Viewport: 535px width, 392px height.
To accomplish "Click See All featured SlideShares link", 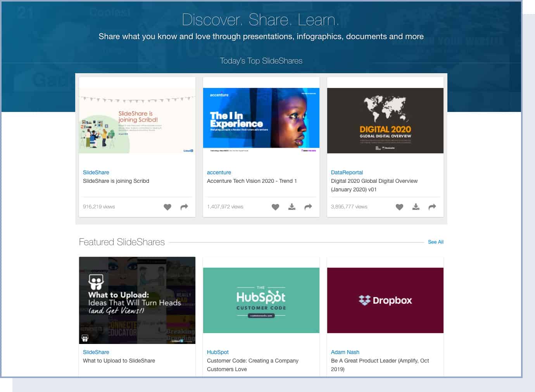I will click(x=436, y=242).
